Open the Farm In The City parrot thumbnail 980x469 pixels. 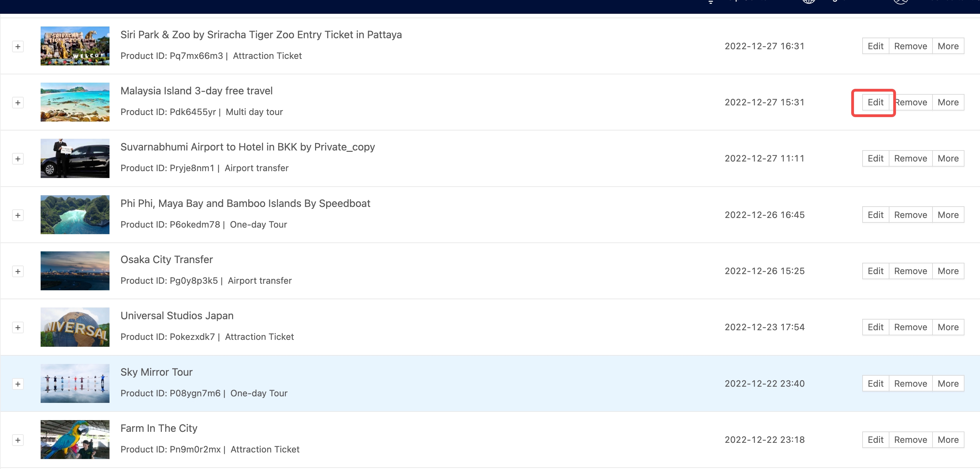click(x=75, y=439)
